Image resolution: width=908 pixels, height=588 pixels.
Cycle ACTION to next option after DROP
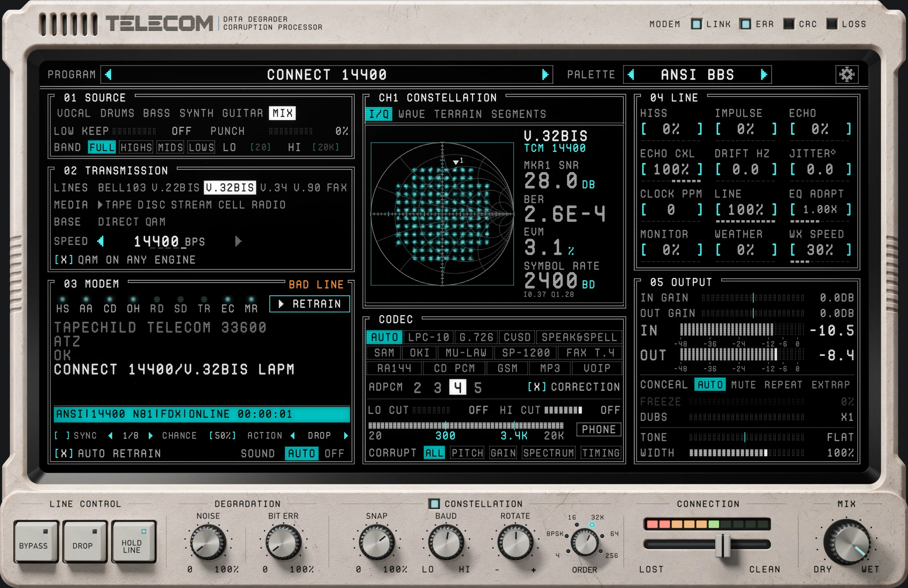(x=346, y=435)
